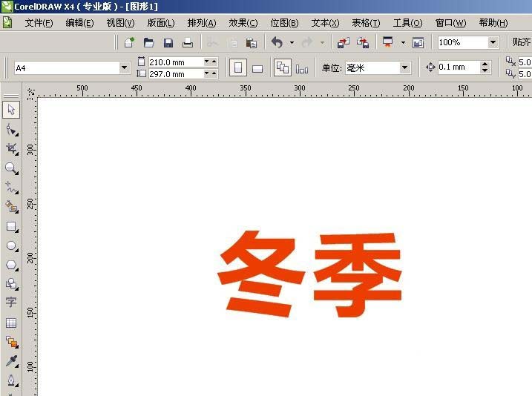Click the document control menu icon

7,23
